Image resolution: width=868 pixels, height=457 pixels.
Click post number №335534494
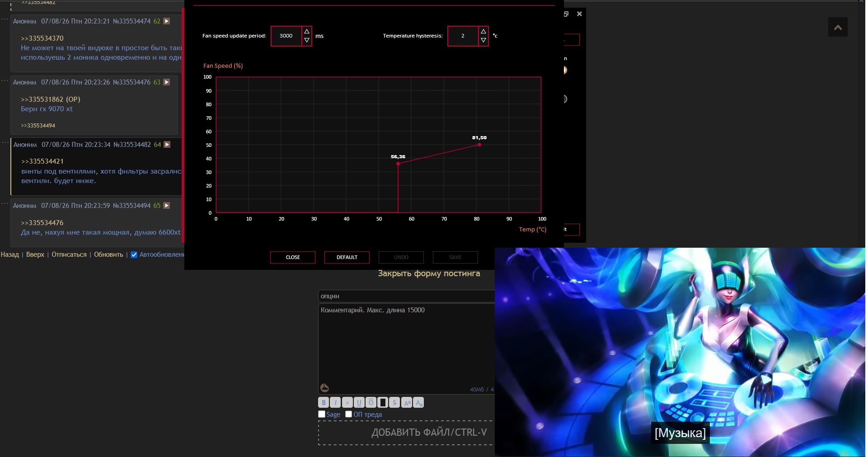click(x=131, y=206)
